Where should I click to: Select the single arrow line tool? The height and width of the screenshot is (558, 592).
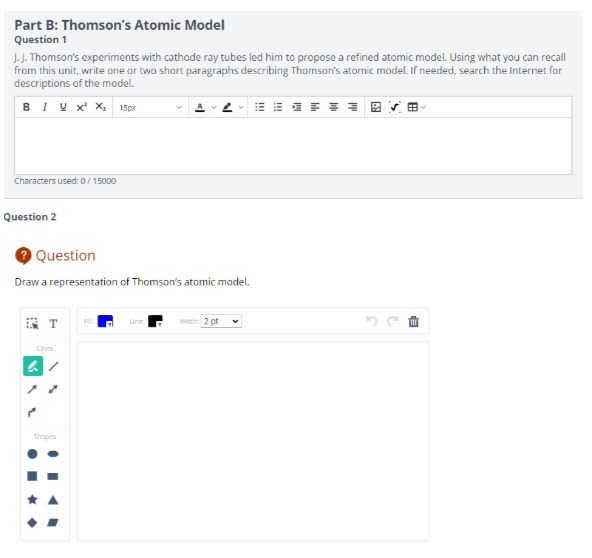[32, 389]
